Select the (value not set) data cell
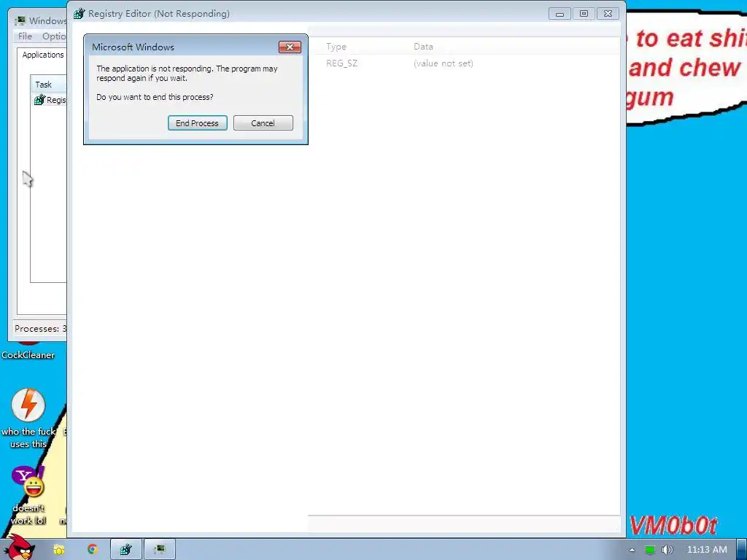The width and height of the screenshot is (747, 560). click(444, 63)
